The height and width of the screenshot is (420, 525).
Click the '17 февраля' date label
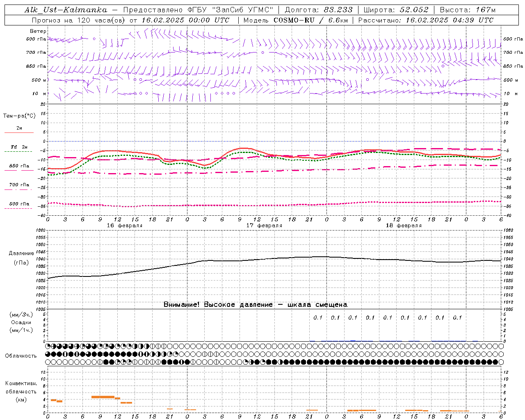pyautogui.click(x=264, y=226)
